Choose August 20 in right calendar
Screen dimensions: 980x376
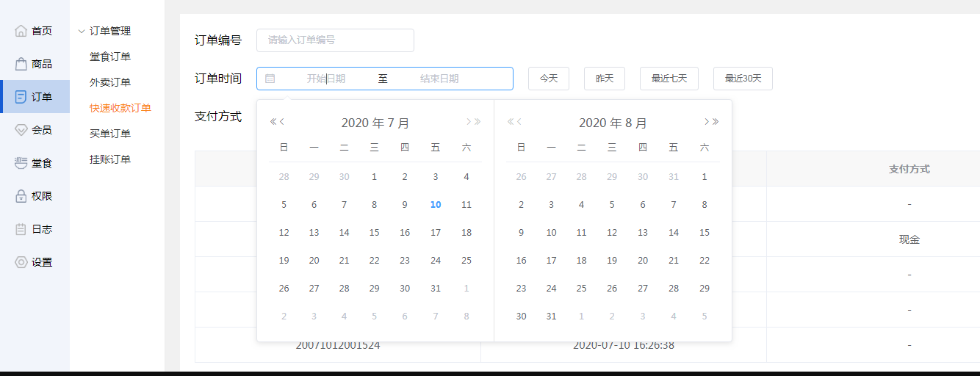[643, 261]
